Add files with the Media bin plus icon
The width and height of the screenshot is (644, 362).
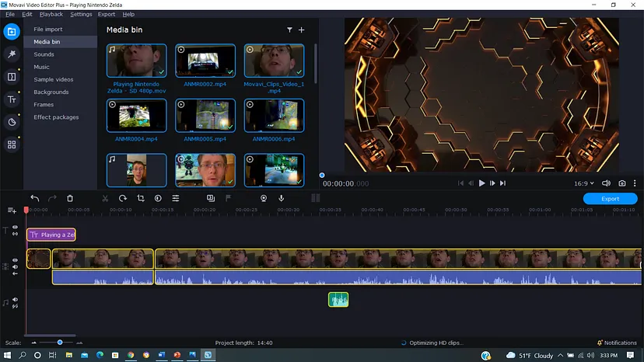[x=302, y=30]
